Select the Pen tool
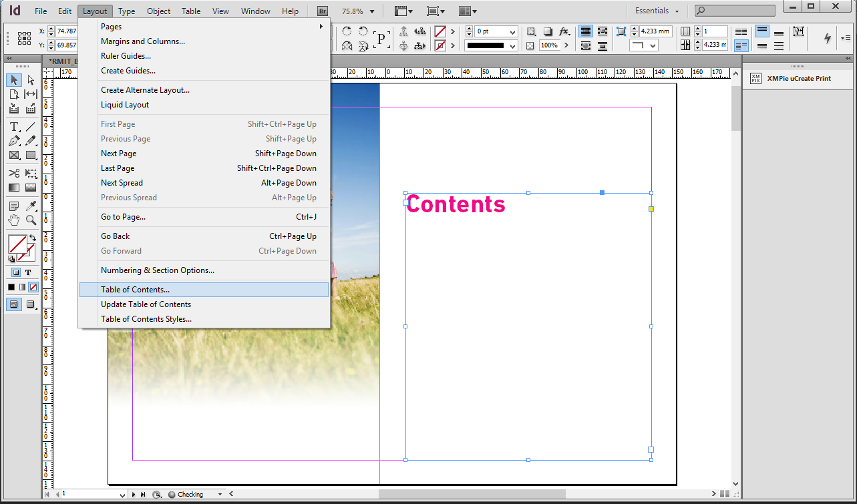Image resolution: width=857 pixels, height=504 pixels. (14, 141)
